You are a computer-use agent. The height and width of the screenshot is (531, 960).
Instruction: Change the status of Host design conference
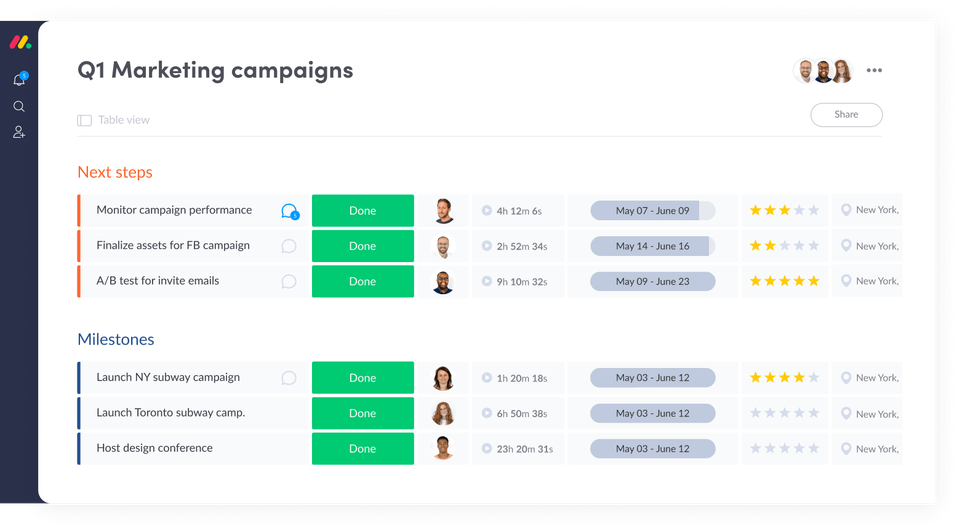(x=363, y=449)
